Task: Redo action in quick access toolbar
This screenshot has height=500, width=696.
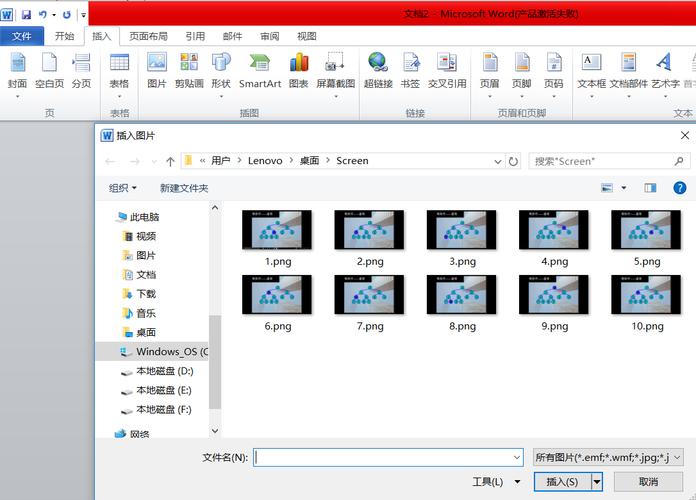Action: click(x=67, y=15)
